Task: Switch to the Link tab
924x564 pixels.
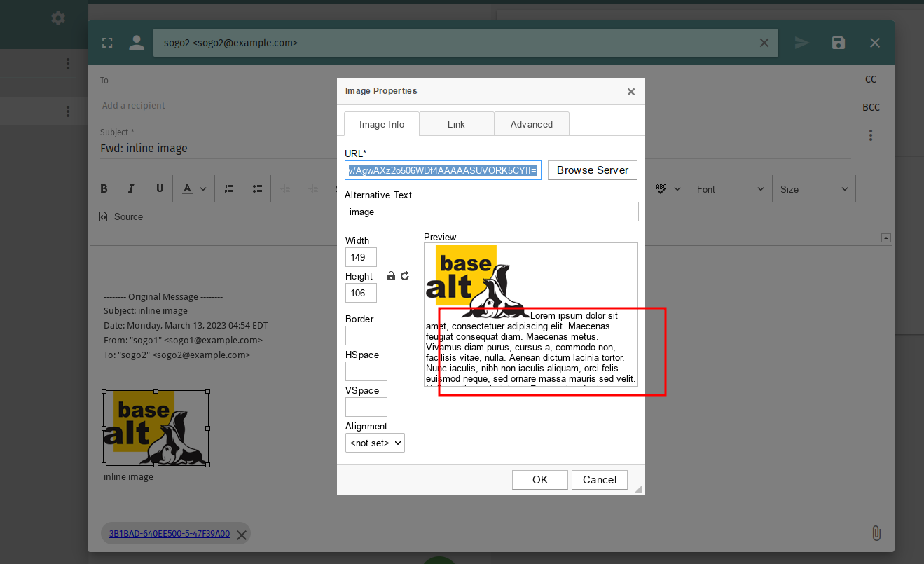Action: [456, 124]
